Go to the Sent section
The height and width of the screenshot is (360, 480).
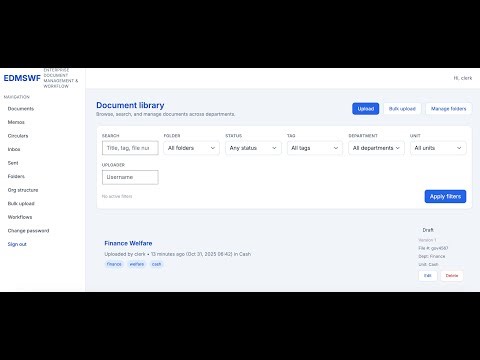click(x=13, y=163)
